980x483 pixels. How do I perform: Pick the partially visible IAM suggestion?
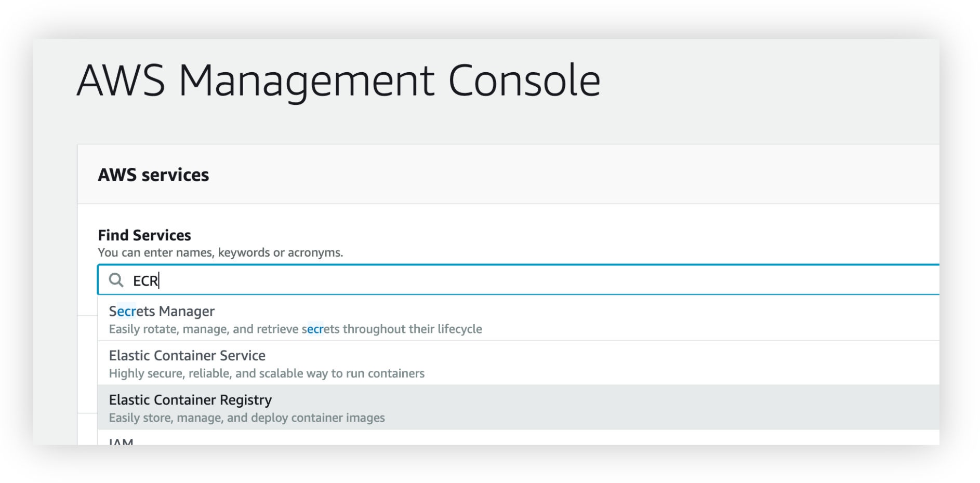tap(121, 441)
